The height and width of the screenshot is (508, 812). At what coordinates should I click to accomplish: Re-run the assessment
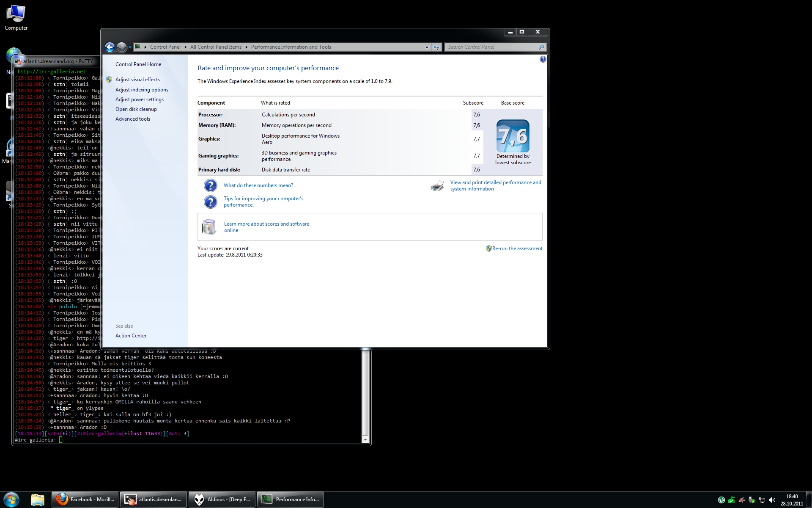pyautogui.click(x=517, y=248)
